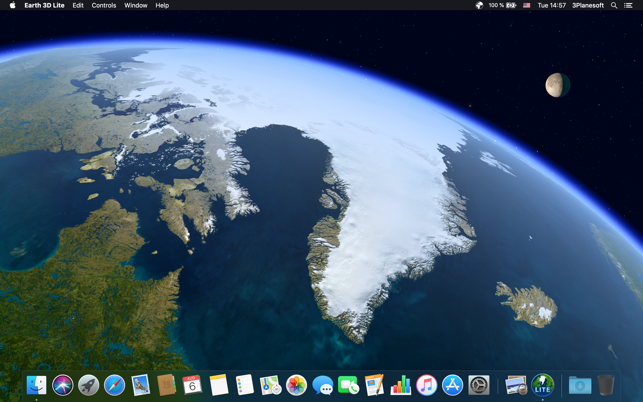Click the Earth 3D globe status icon
This screenshot has width=643, height=402.
point(479,5)
